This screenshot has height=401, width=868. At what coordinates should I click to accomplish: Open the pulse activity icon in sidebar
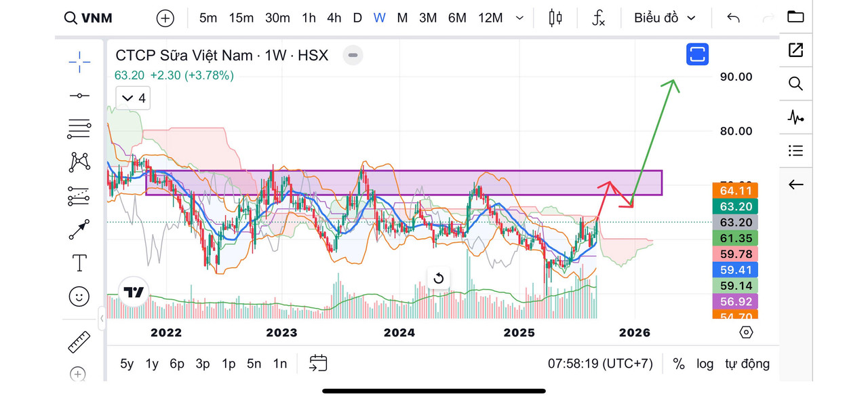pyautogui.click(x=795, y=117)
